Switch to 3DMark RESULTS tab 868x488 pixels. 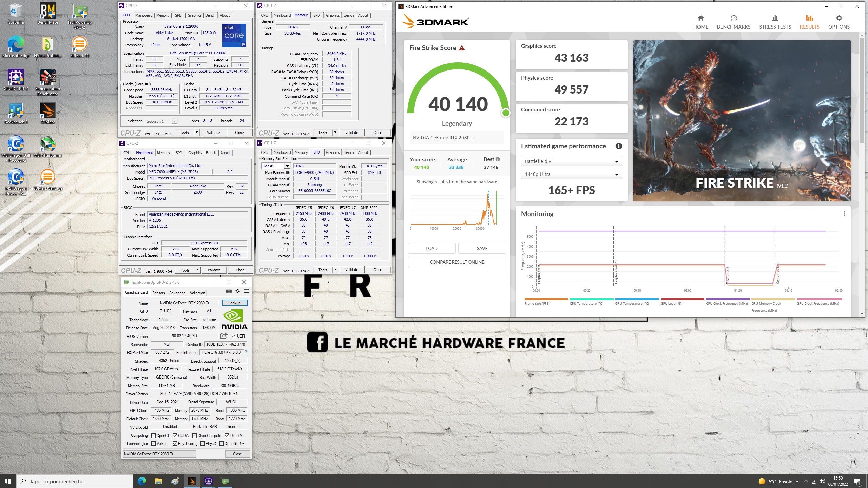(809, 22)
